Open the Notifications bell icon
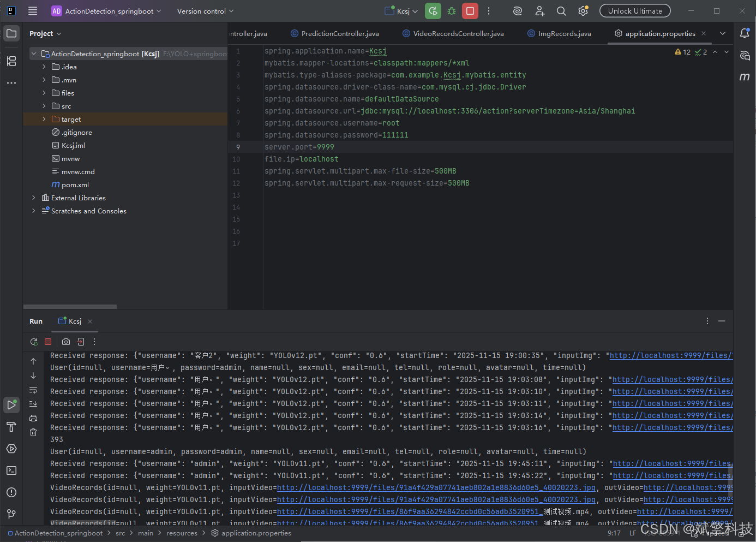The image size is (756, 542). click(x=745, y=33)
